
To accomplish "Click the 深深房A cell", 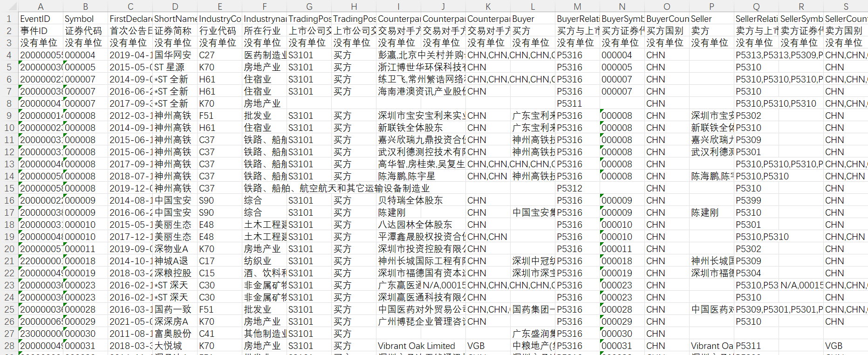I will coord(175,321).
